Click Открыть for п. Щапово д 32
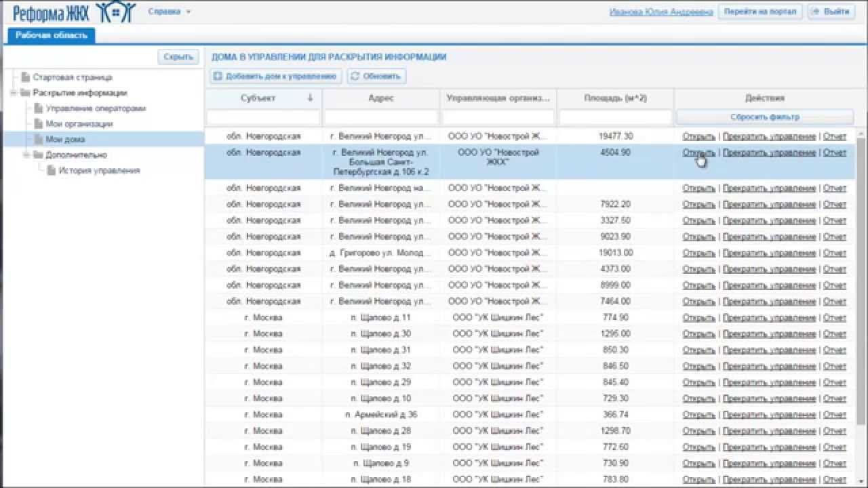This screenshot has width=868, height=488. (699, 367)
